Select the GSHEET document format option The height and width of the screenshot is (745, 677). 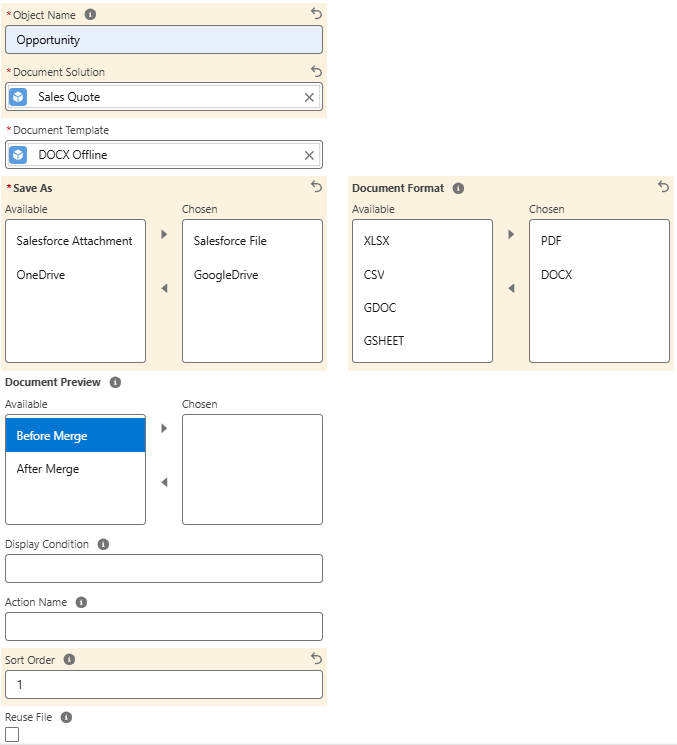pos(384,341)
